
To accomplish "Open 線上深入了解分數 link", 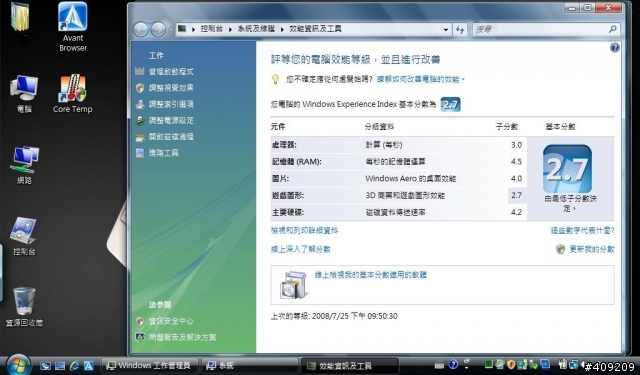I will (x=301, y=249).
